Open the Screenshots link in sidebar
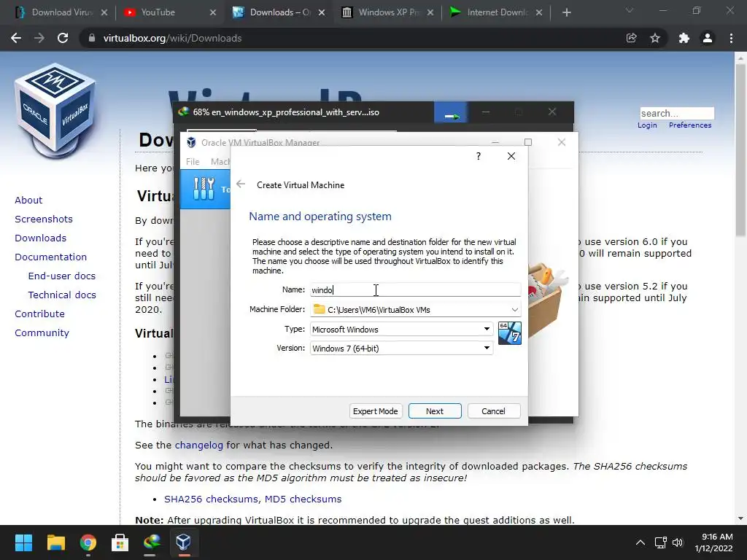747x560 pixels. click(x=44, y=219)
